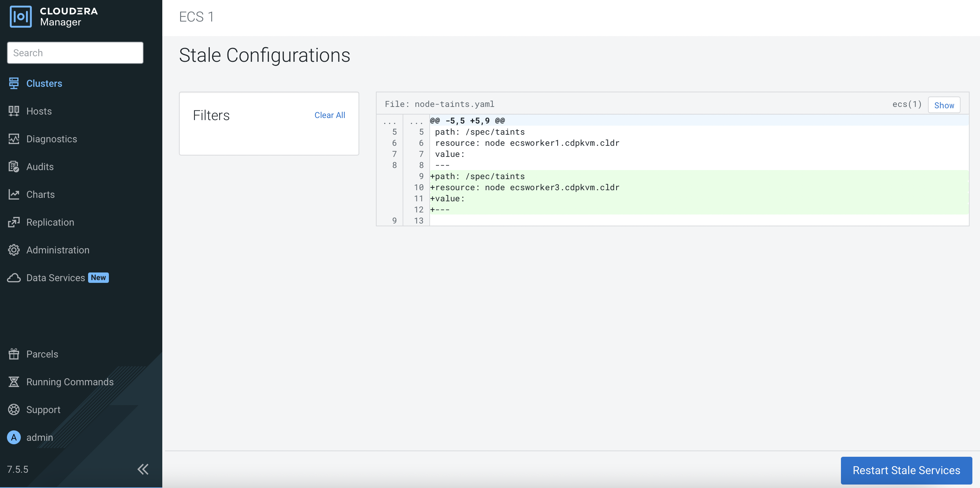The image size is (980, 488).
Task: Click the Audits icon in sidebar
Action: [x=14, y=167]
